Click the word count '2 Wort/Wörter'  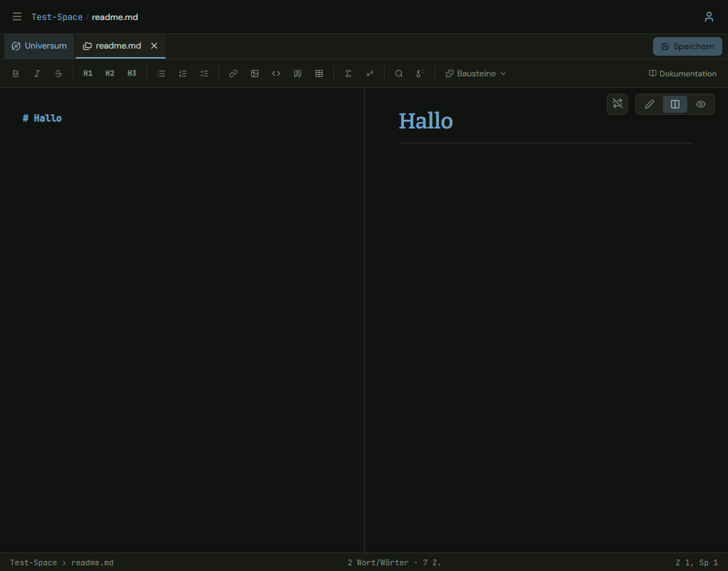click(x=378, y=562)
